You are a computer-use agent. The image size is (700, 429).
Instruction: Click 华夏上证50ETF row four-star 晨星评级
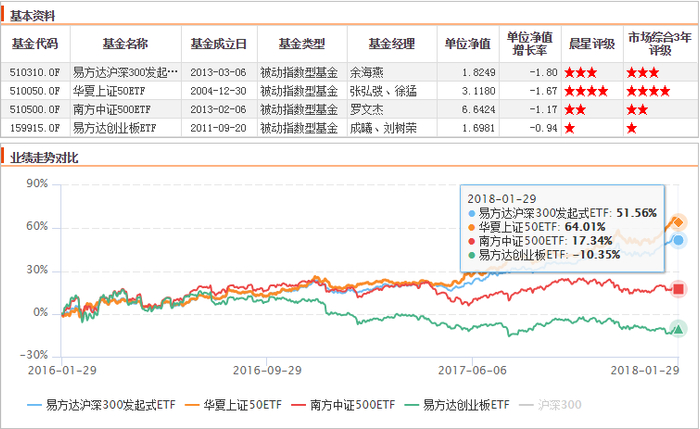(x=586, y=91)
